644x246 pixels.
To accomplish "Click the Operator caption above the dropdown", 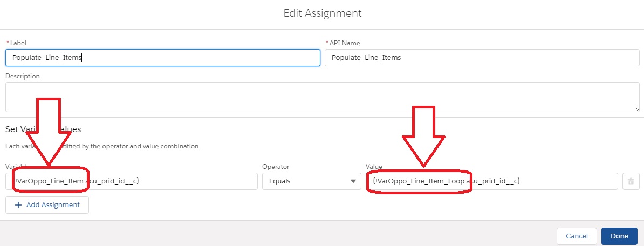I will (x=276, y=167).
